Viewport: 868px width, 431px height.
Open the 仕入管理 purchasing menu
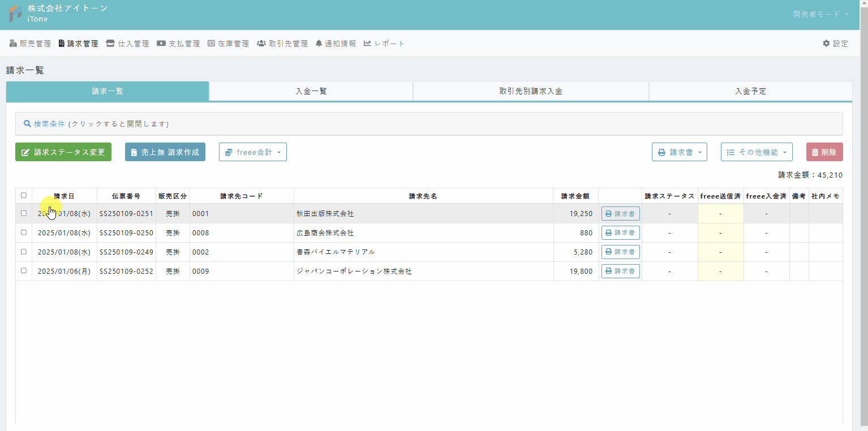coord(127,44)
